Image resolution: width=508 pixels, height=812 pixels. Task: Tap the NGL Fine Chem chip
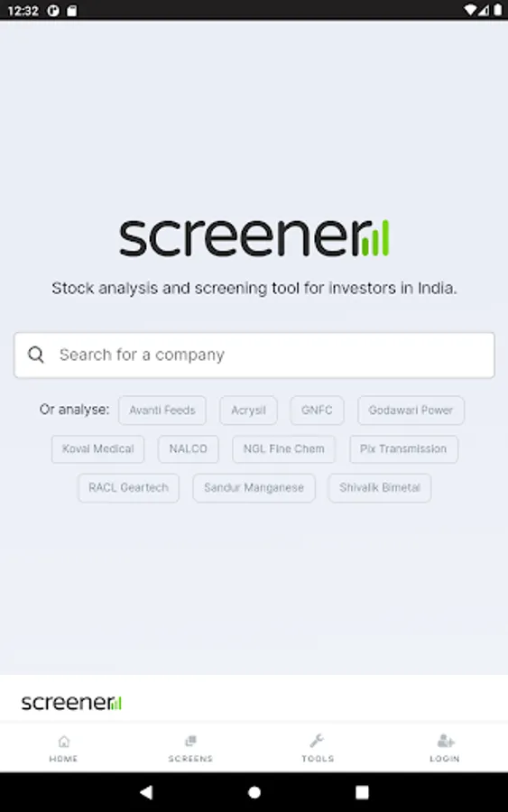tap(283, 449)
